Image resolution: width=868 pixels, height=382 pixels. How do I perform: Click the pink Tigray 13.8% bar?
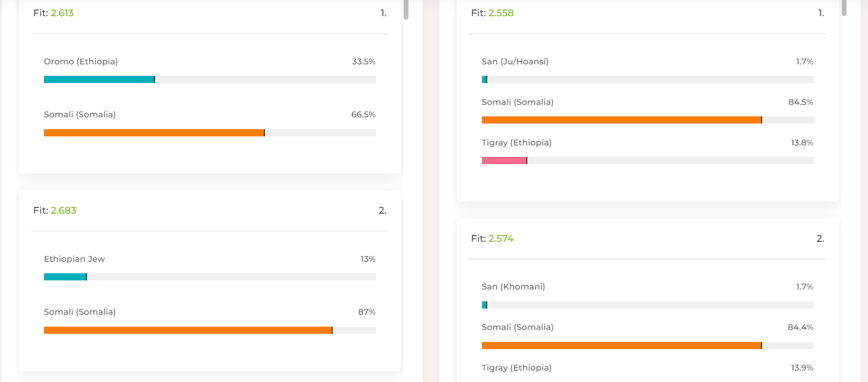[x=504, y=161]
